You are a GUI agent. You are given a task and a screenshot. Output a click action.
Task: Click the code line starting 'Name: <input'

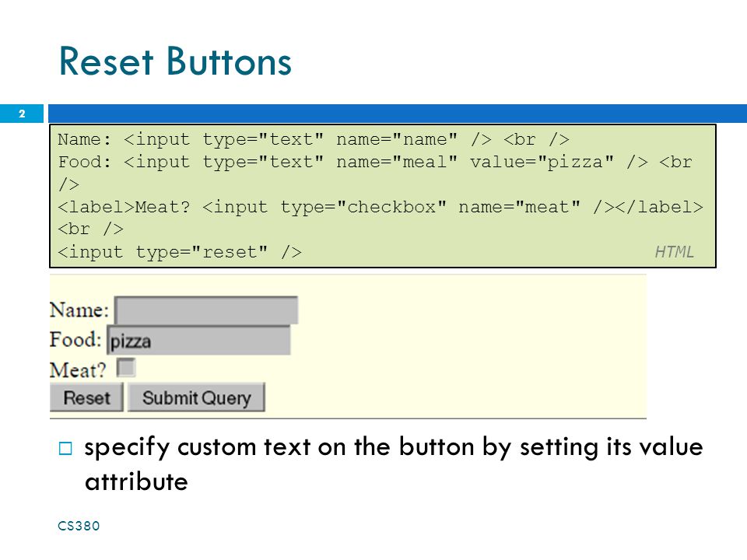click(314, 139)
